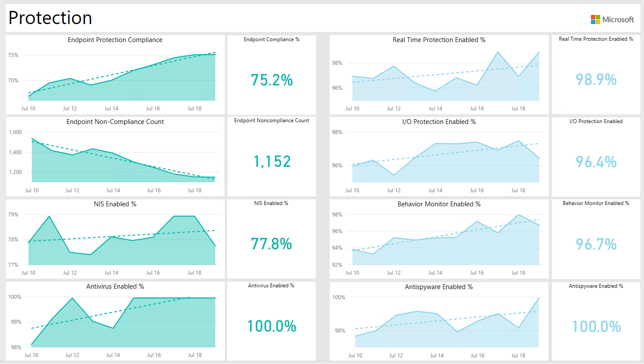Select the Real Time Protection 98.9% card
Screen dimensions: 644x364
(x=596, y=80)
